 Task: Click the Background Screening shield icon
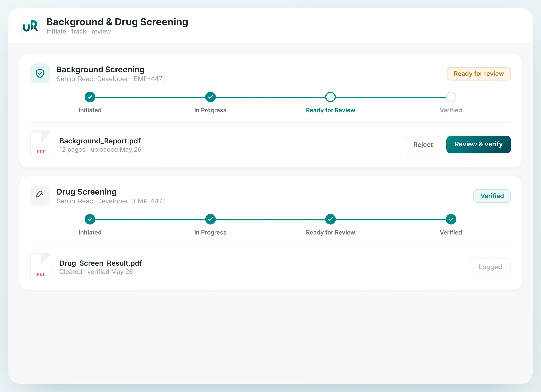tap(40, 73)
